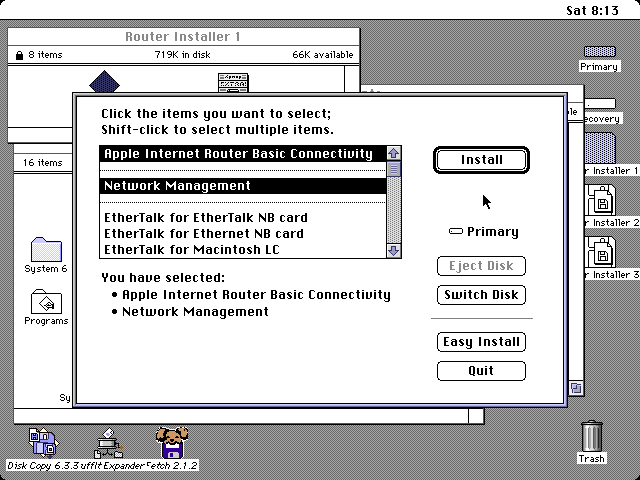Select EtherTalk for Macintosh LC
This screenshot has width=640, height=480.
coord(243,249)
